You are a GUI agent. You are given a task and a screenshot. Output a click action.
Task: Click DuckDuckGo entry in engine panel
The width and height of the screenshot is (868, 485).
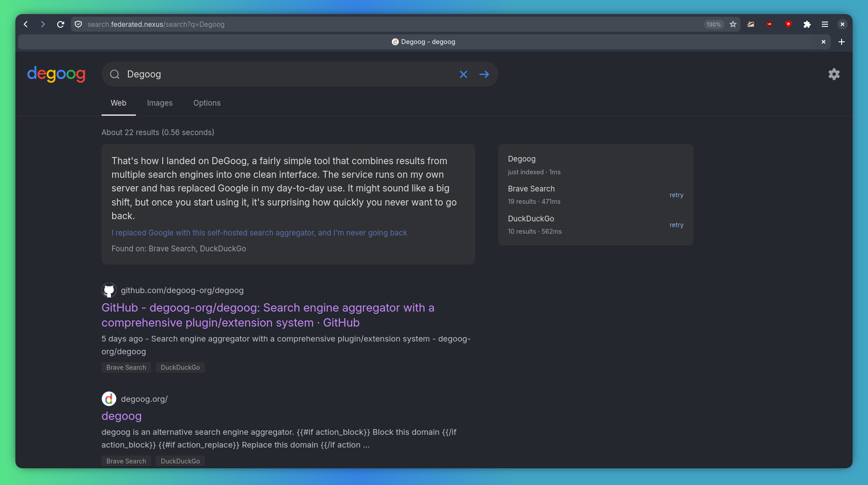tap(531, 219)
